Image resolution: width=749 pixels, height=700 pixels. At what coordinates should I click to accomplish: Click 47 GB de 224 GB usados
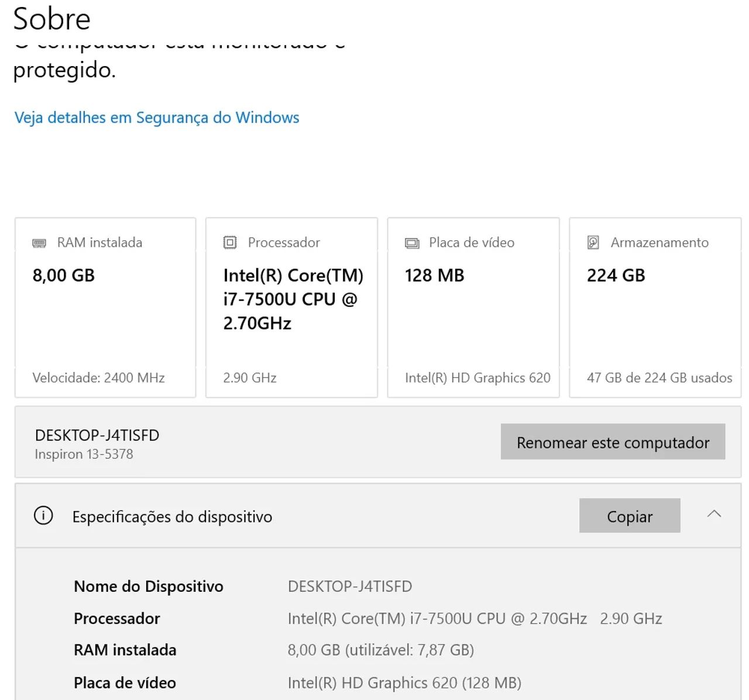tap(659, 378)
